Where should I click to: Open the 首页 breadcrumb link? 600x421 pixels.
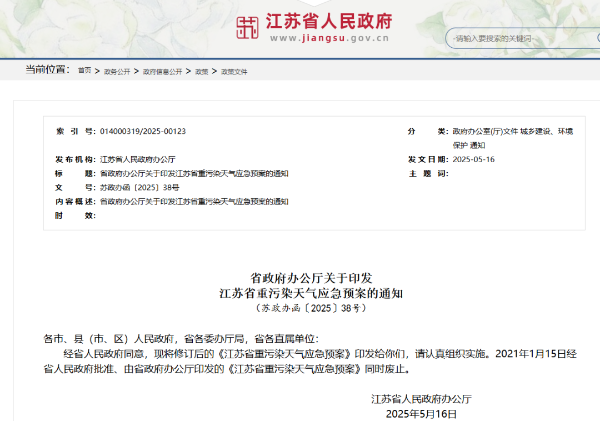[85, 71]
